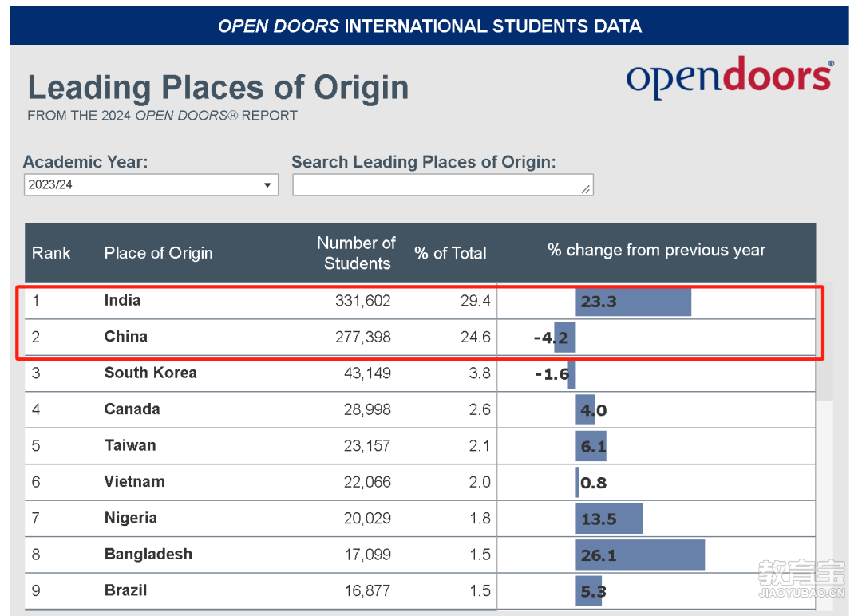The width and height of the screenshot is (862, 616).
Task: Click the Academic Year label
Action: pos(85,162)
